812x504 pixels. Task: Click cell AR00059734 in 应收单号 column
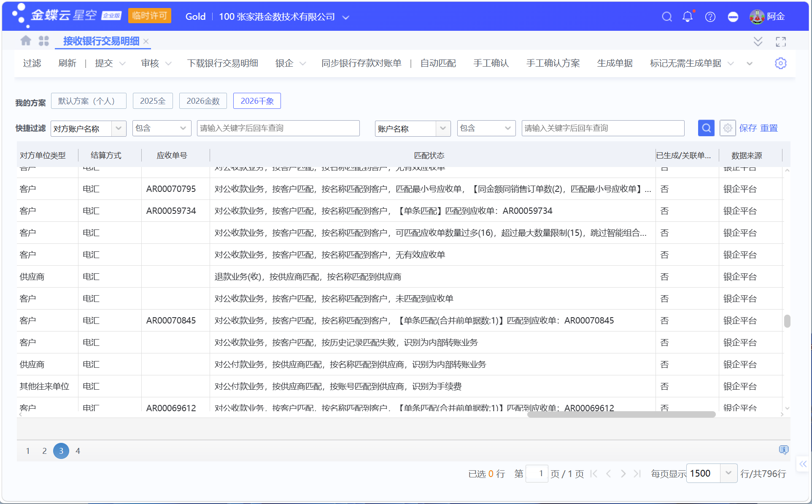pos(171,211)
